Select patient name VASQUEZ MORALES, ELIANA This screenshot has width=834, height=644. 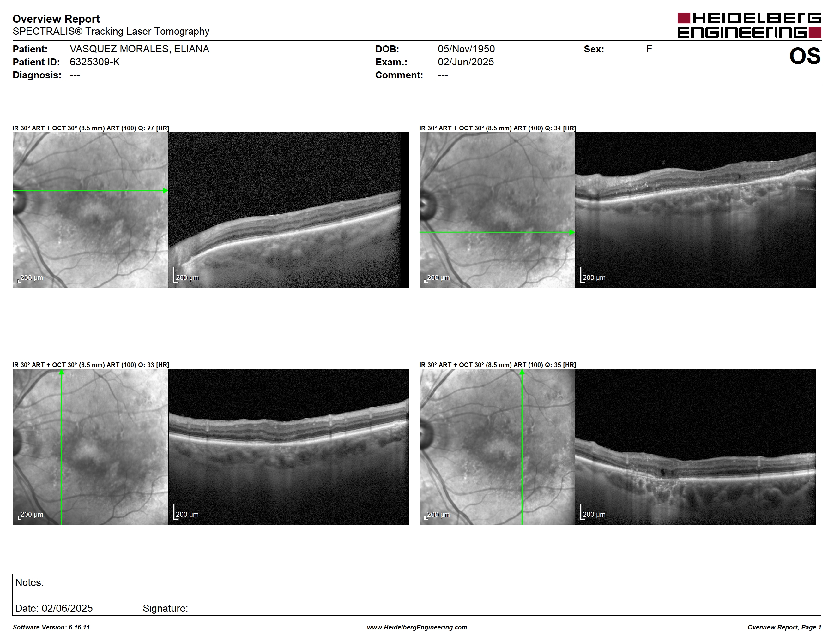(139, 49)
